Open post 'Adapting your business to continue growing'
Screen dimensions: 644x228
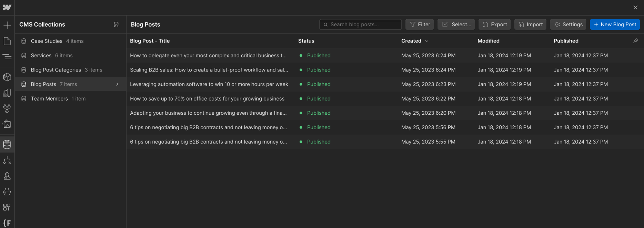point(385,113)
